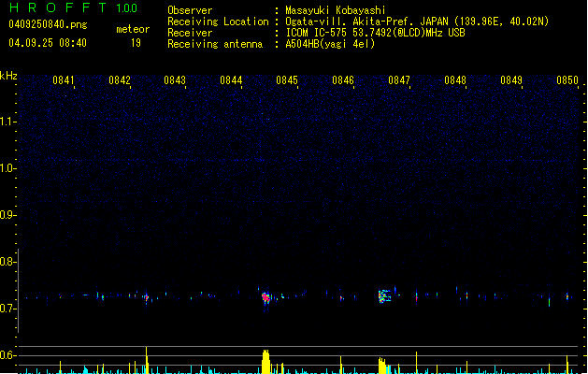Click the tall yellow power bar under 0844 echo
This screenshot has height=374, width=588.
pyautogui.click(x=265, y=362)
